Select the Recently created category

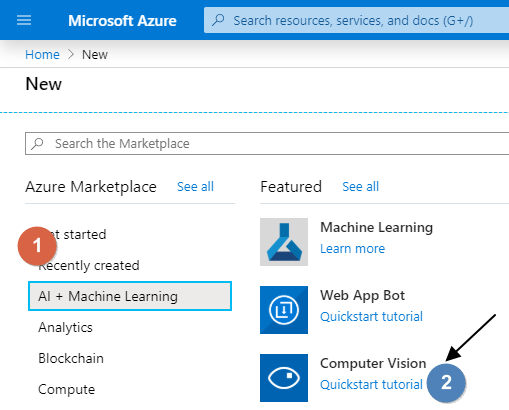tap(89, 266)
